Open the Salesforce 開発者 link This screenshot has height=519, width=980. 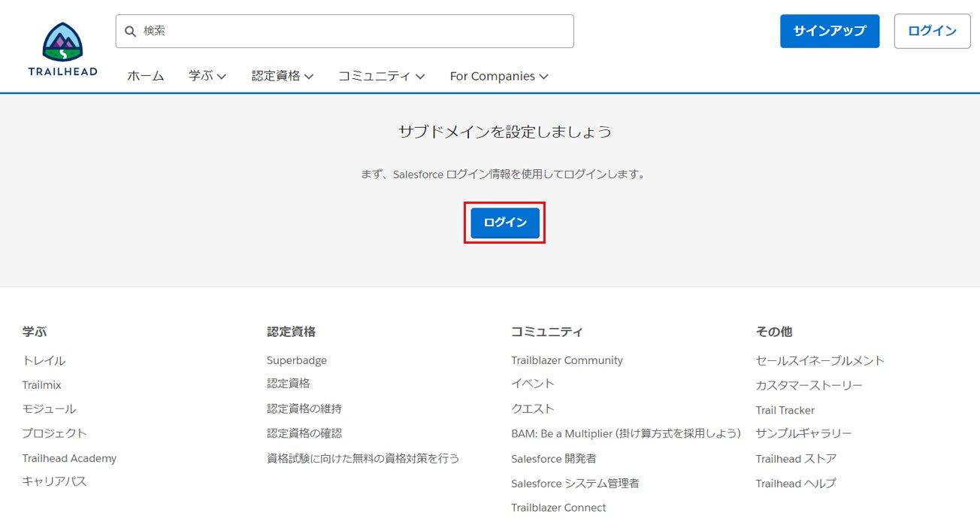point(554,458)
